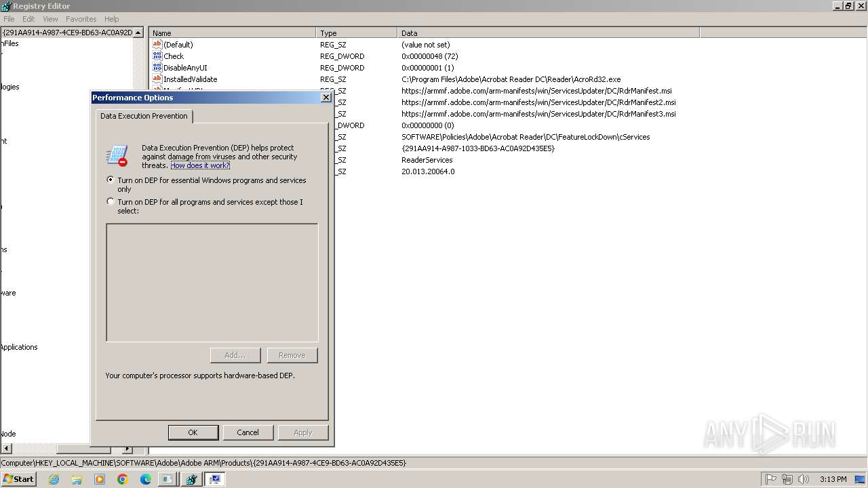Open the File menu
The width and height of the screenshot is (868, 488).
(9, 19)
